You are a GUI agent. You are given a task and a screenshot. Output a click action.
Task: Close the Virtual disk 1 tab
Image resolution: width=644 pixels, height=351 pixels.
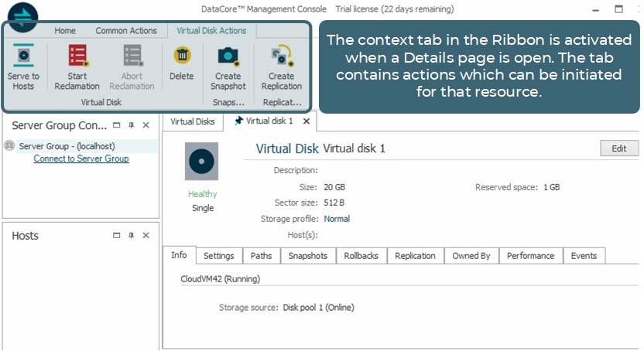coord(307,121)
